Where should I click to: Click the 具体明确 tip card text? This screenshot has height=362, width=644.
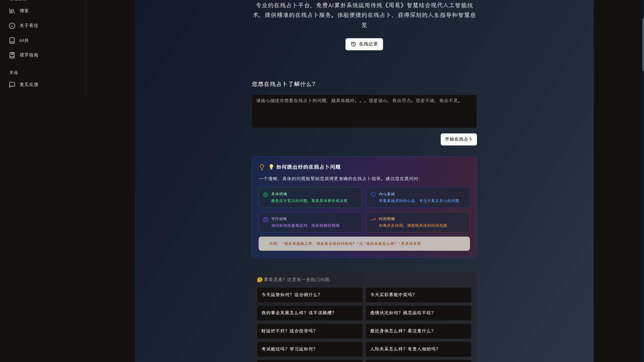(x=309, y=197)
